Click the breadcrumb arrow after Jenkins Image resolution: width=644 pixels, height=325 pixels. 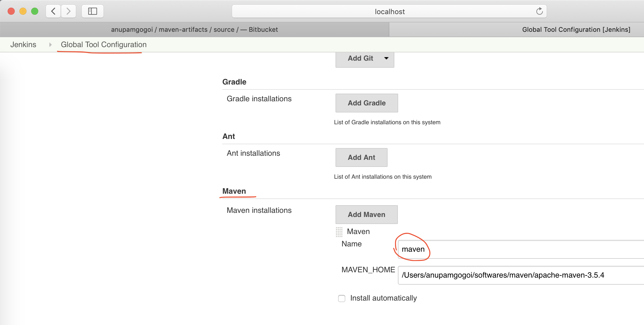(50, 45)
